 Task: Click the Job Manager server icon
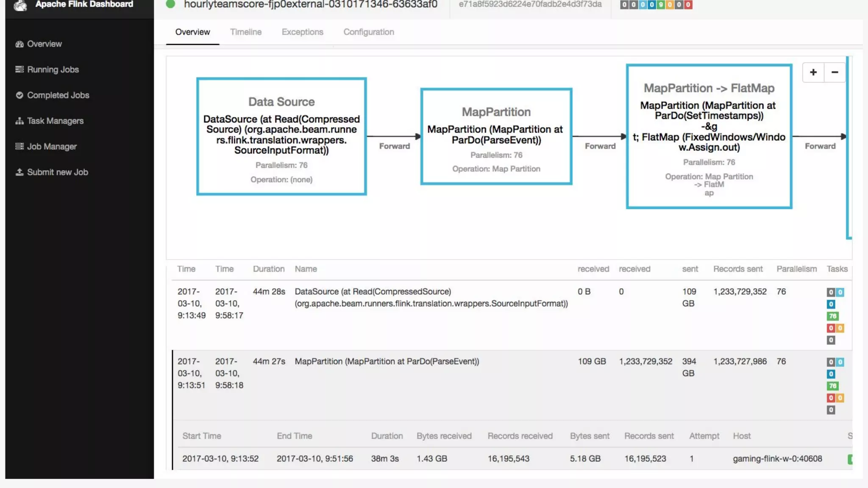(19, 147)
